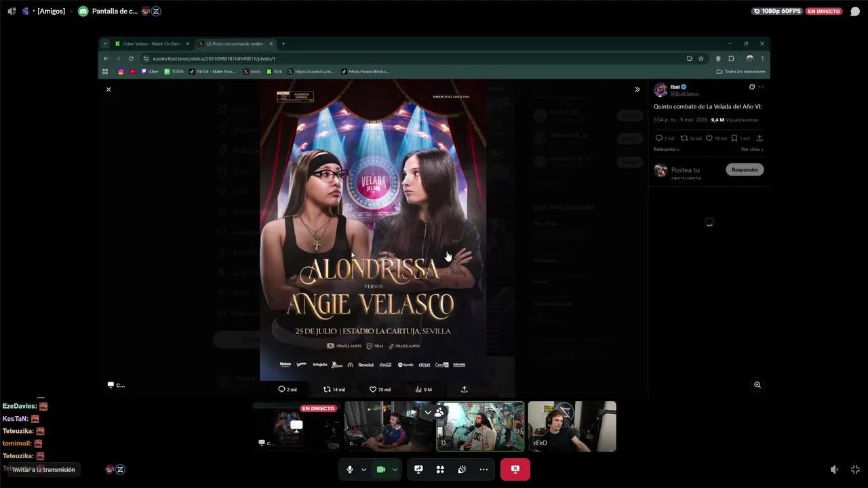Click the red disconnect stream button
The height and width of the screenshot is (488, 868).
515,469
